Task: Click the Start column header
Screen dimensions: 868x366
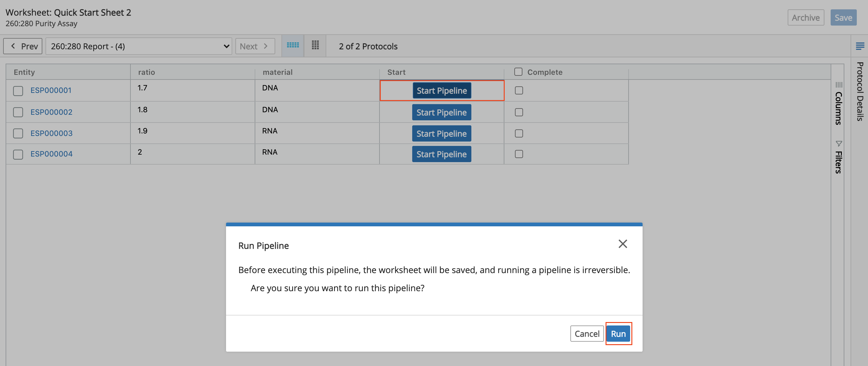Action: pos(442,72)
